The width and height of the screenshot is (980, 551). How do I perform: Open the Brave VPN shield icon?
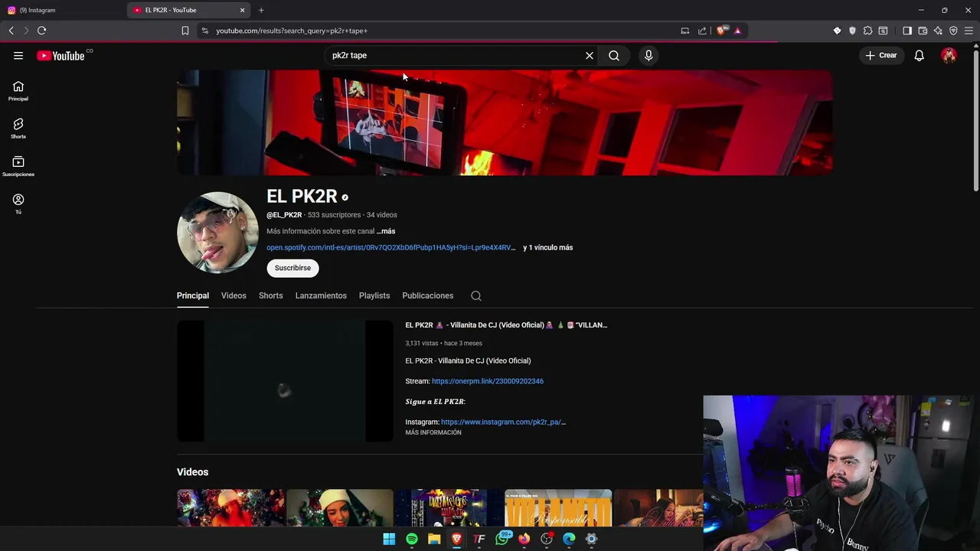pyautogui.click(x=953, y=31)
